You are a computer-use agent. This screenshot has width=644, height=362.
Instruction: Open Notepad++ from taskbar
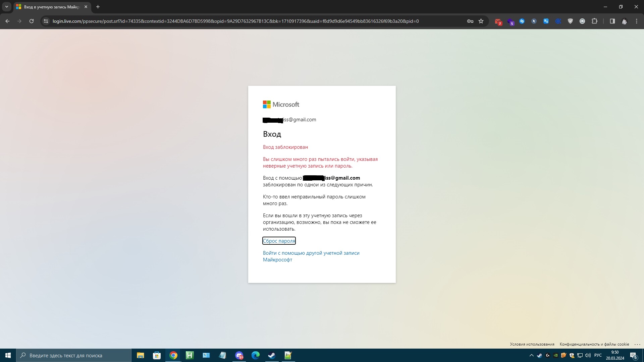coord(288,355)
